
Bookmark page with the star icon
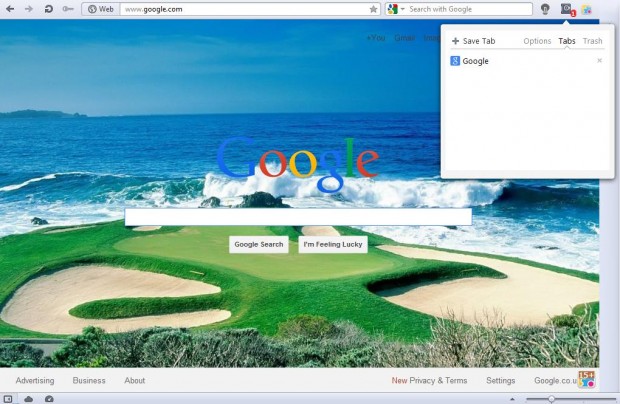tap(373, 9)
